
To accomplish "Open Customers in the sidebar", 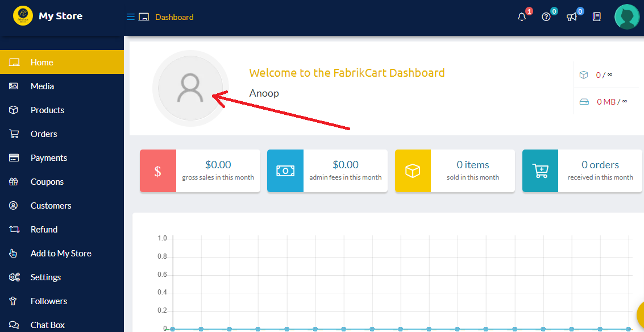I will 62,205.
